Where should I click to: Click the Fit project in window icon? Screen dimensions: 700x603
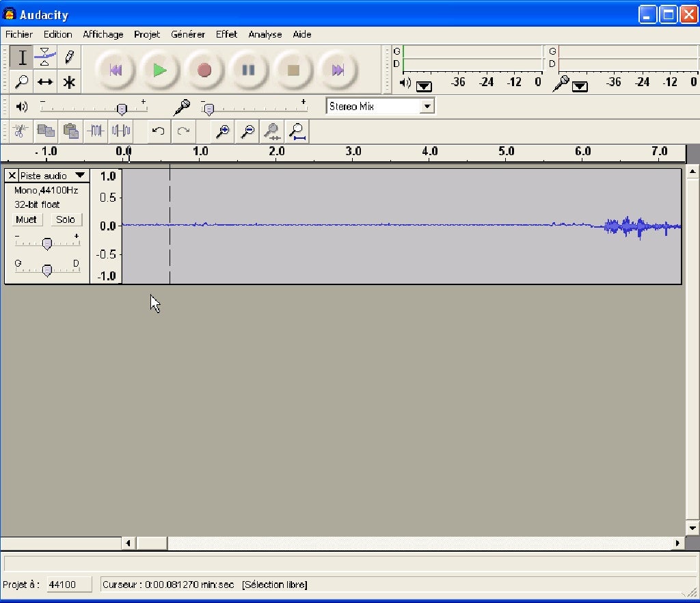point(297,131)
